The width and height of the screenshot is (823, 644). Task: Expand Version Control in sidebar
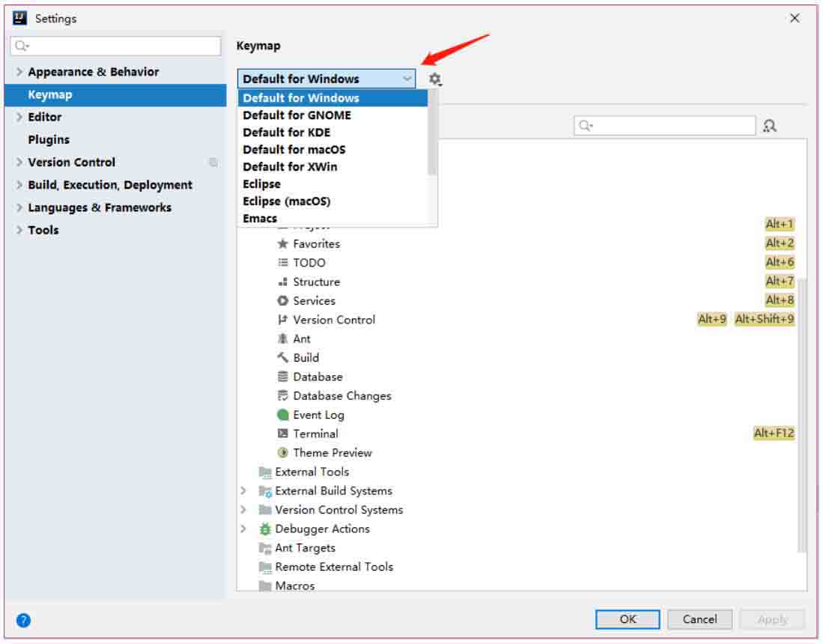(19, 162)
